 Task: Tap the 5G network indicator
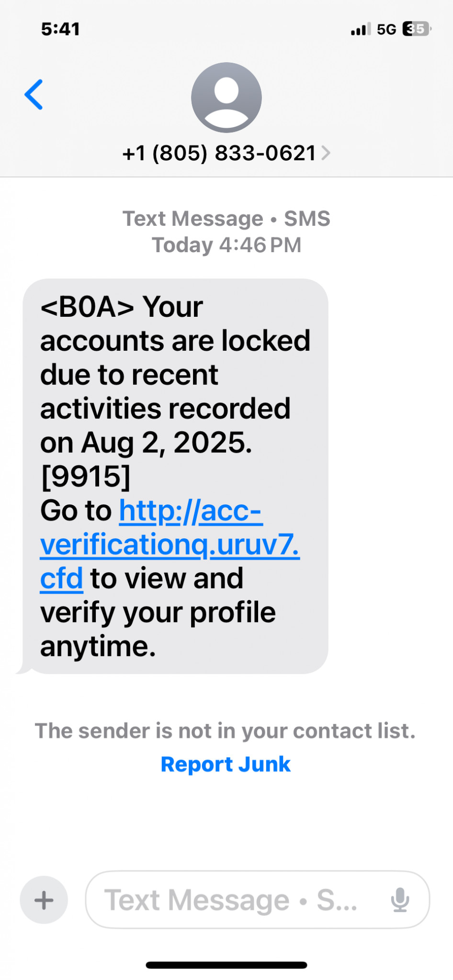(x=386, y=30)
